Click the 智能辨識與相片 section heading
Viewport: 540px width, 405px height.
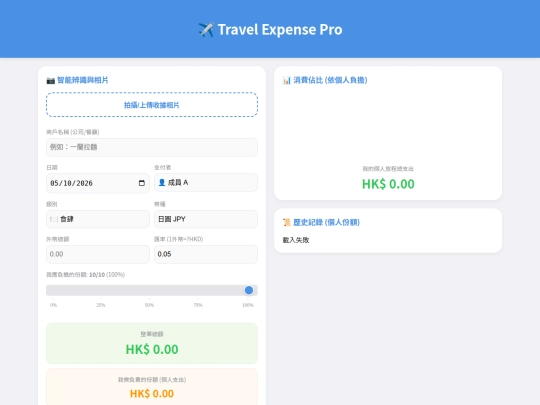[x=83, y=80]
